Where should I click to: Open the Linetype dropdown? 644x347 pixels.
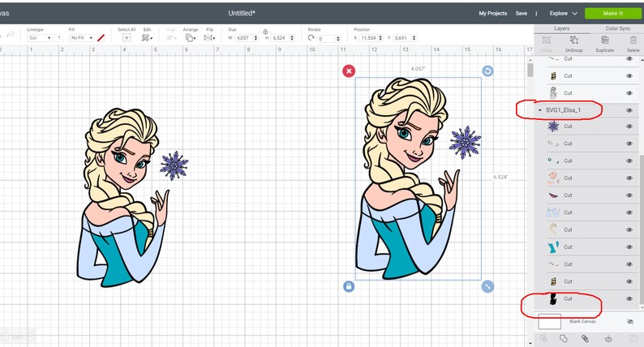(40, 38)
